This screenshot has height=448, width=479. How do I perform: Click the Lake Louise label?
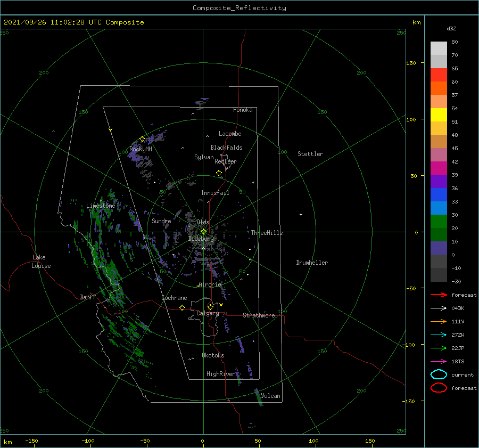point(41,262)
